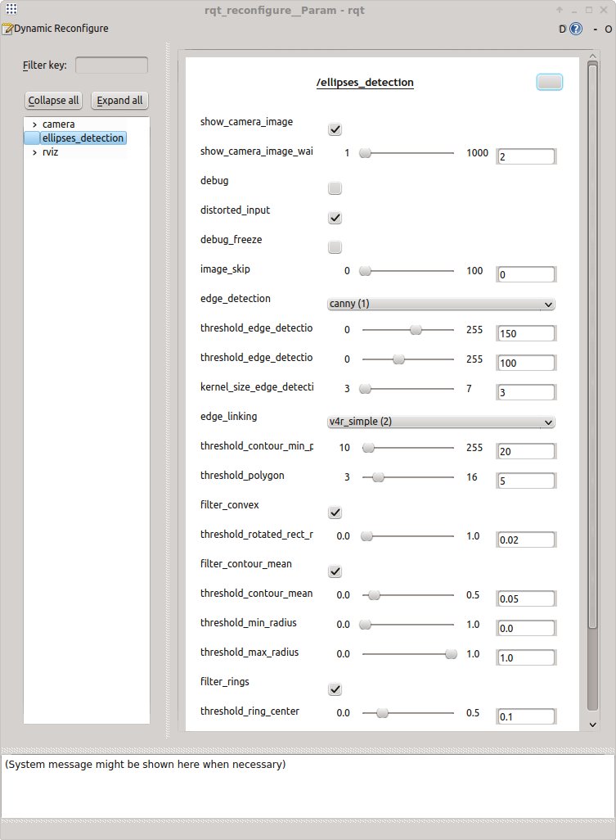
Task: Close the /ellipses_detection panel via top-right button
Action: [549, 82]
